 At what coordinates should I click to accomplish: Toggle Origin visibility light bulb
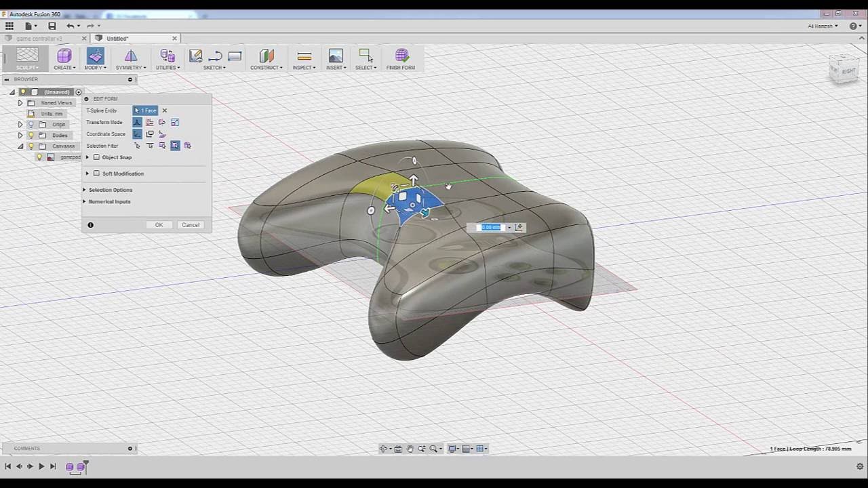(x=31, y=125)
